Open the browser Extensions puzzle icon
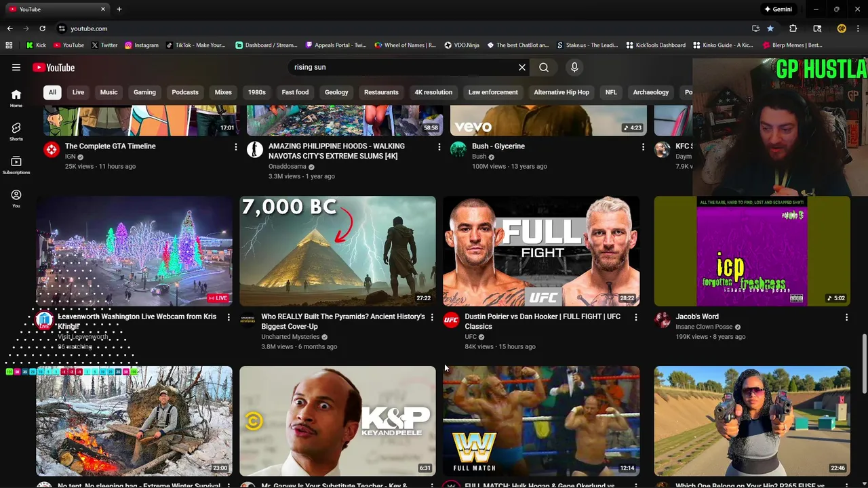The image size is (868, 488). pos(793,28)
